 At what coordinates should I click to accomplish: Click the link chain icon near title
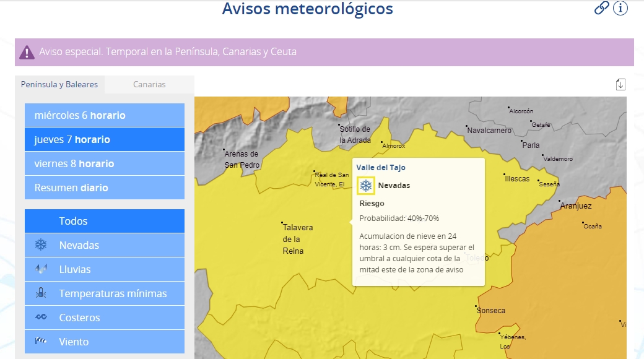(x=602, y=7)
